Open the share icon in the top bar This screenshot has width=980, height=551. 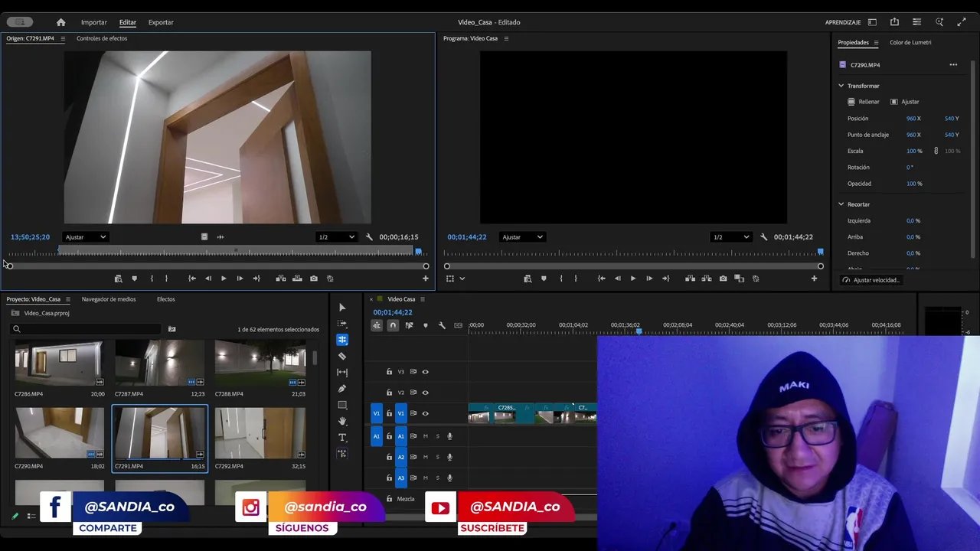pyautogui.click(x=894, y=22)
